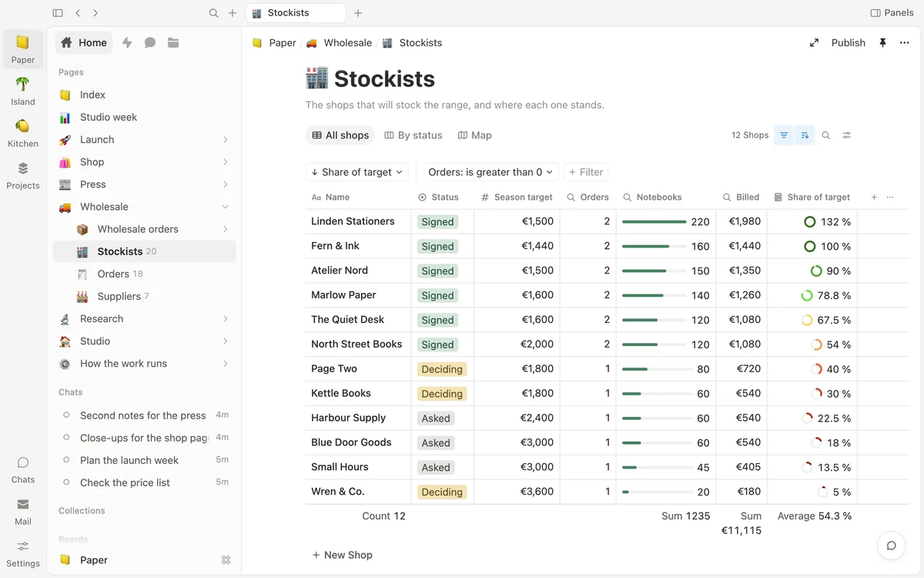Expand the Studio page

(225, 341)
